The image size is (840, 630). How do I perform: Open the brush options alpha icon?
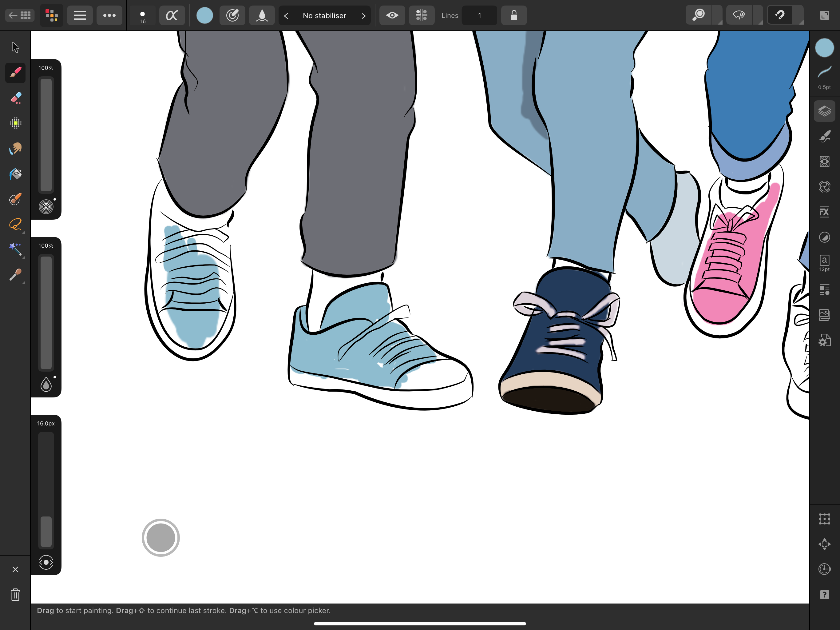pos(172,16)
